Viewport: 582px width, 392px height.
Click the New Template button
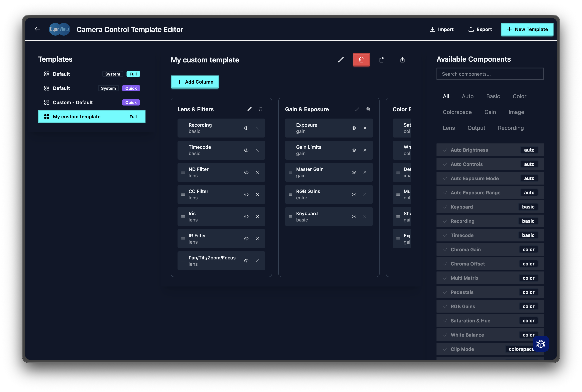tap(527, 29)
